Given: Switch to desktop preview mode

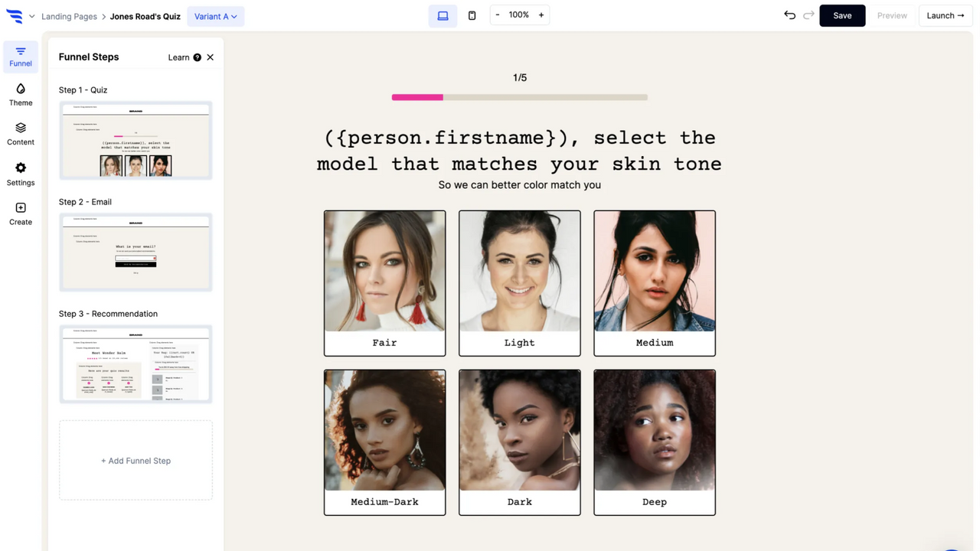Looking at the screenshot, I should coord(443,15).
